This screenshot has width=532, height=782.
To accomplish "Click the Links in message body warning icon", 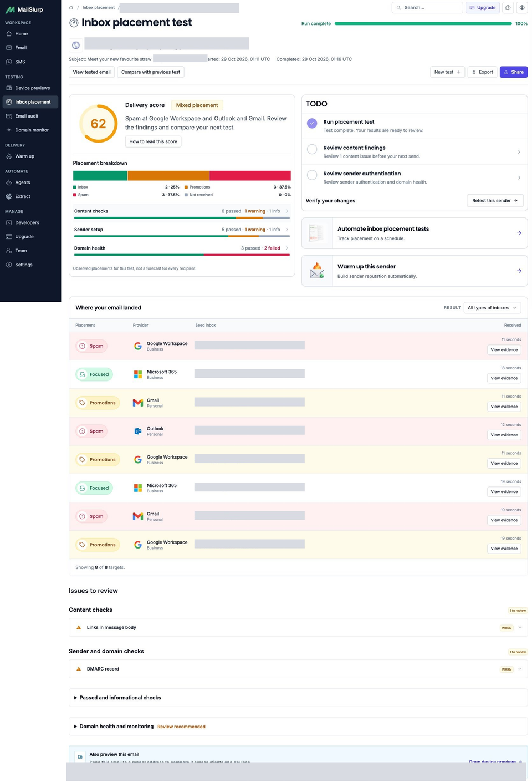I will (x=79, y=628).
